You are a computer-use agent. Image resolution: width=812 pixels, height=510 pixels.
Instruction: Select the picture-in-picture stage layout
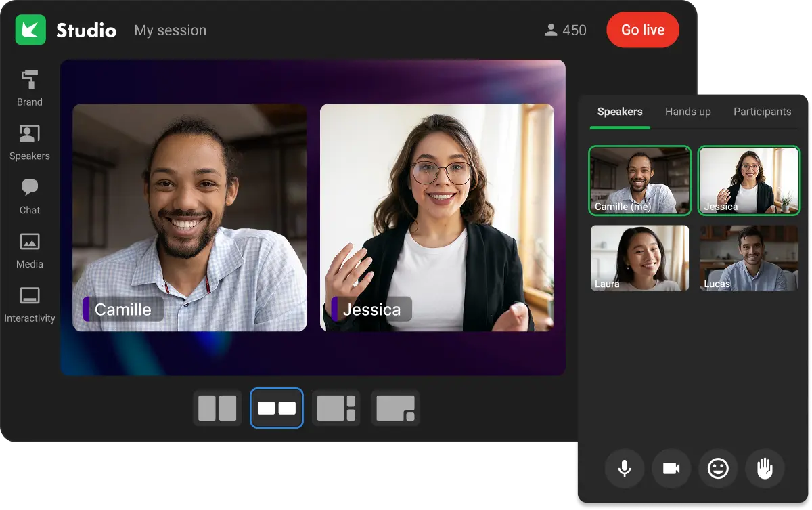coord(395,408)
